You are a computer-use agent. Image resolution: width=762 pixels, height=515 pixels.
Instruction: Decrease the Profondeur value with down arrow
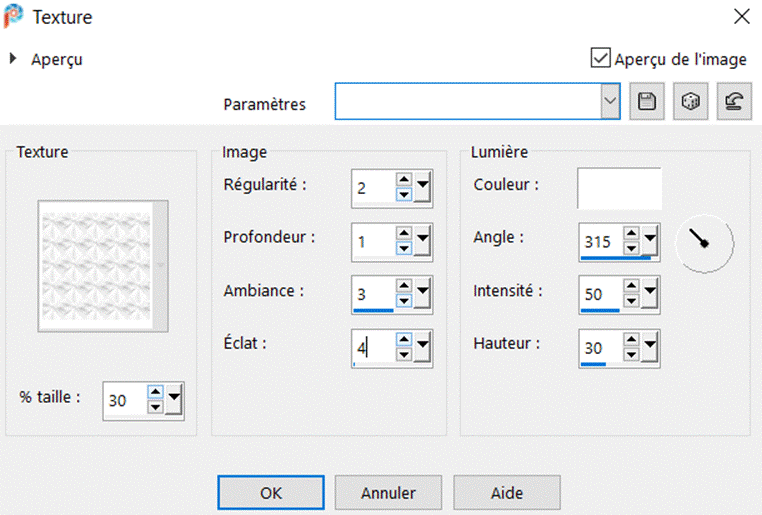tap(404, 247)
